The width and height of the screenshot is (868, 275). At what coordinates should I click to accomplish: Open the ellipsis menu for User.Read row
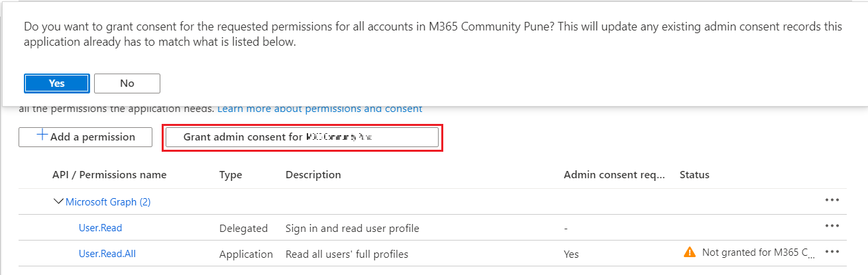coord(832,227)
